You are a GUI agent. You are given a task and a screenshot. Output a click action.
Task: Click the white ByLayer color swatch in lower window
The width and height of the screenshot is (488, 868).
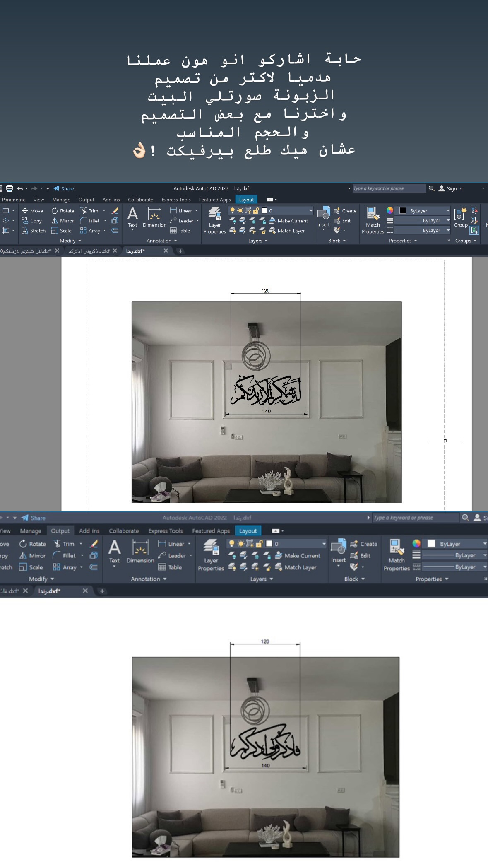(431, 544)
